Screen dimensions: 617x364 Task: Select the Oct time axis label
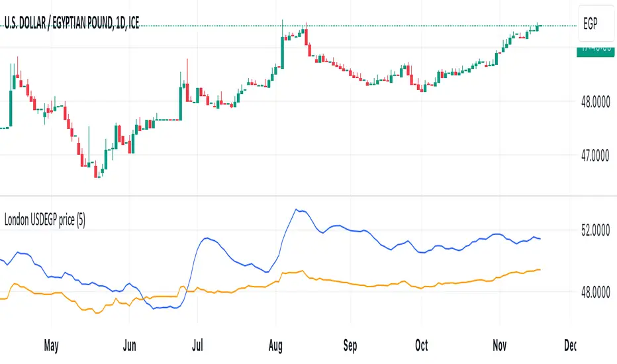click(x=422, y=345)
